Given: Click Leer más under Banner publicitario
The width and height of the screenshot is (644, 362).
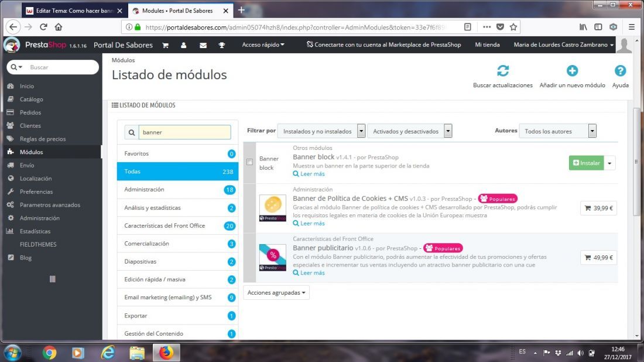Looking at the screenshot, I should point(309,273).
